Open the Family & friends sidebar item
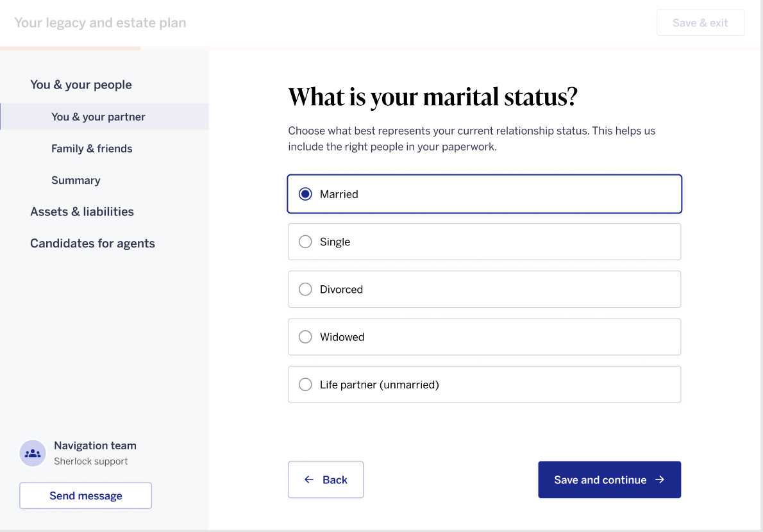The width and height of the screenshot is (763, 532). point(92,148)
